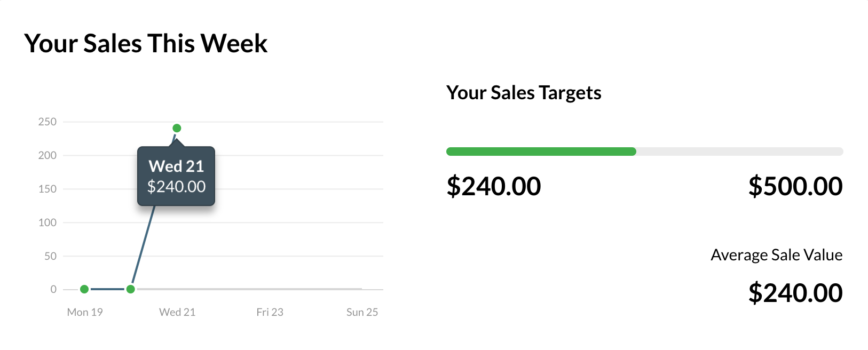Click the "Mon 19" x-axis label

(85, 312)
